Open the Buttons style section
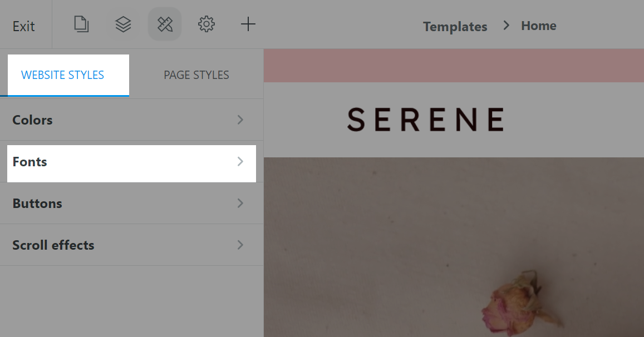 coord(131,203)
